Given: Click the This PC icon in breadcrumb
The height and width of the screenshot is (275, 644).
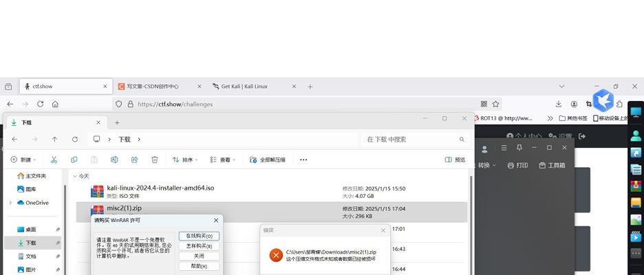Looking at the screenshot, I should click(96, 140).
